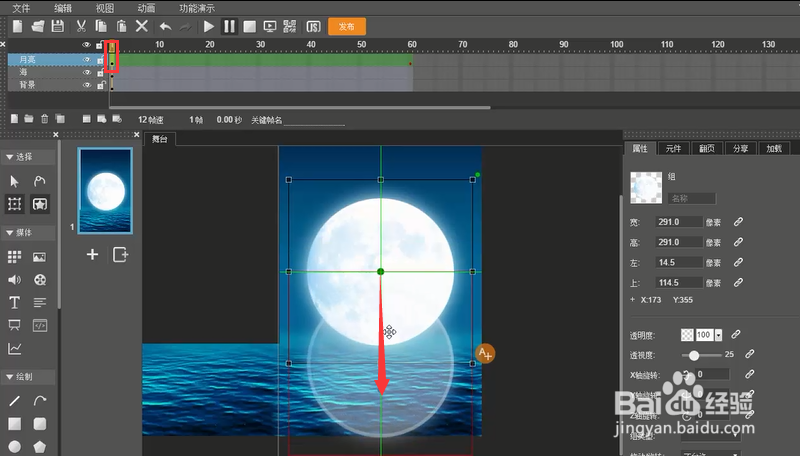
Task: Toggle the lock on 海 layer
Action: 101,72
